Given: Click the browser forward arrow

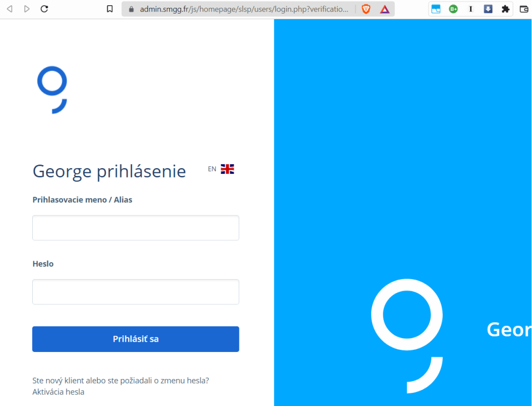Looking at the screenshot, I should point(27,9).
